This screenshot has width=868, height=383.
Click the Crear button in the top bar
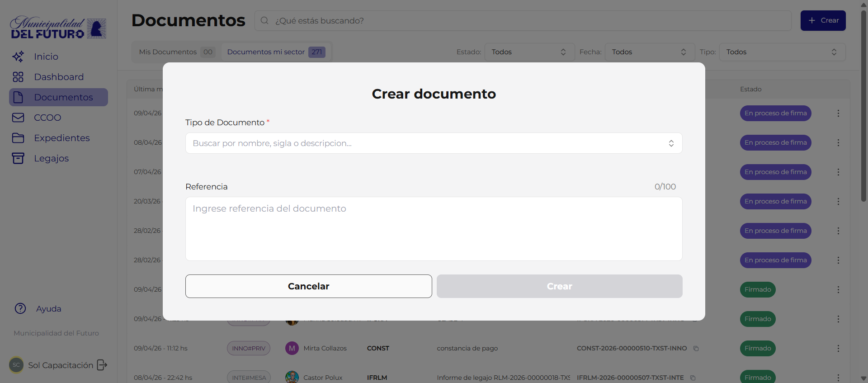pos(823,21)
